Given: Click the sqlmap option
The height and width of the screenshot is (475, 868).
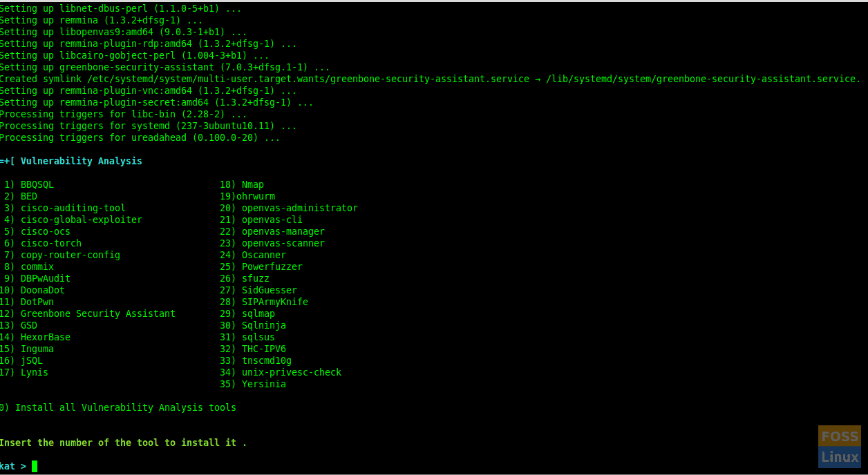Looking at the screenshot, I should 258,313.
